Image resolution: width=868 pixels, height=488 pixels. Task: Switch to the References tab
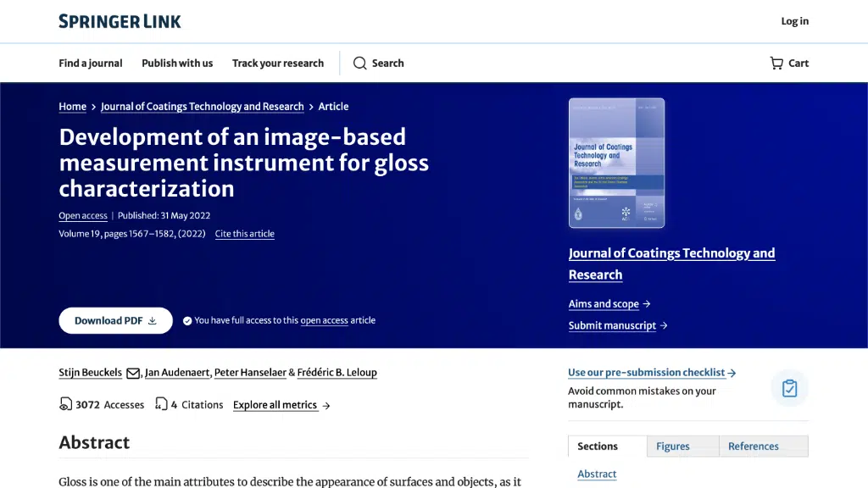pos(754,446)
